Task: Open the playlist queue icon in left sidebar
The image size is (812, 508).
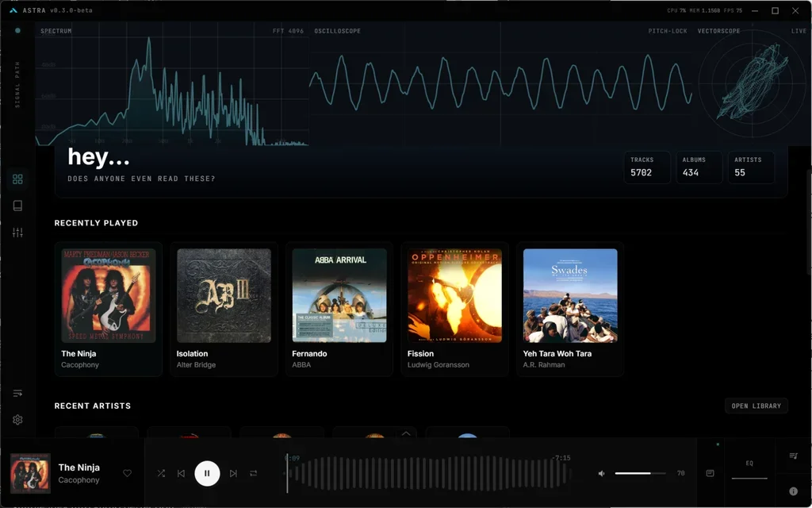Action: 17,393
